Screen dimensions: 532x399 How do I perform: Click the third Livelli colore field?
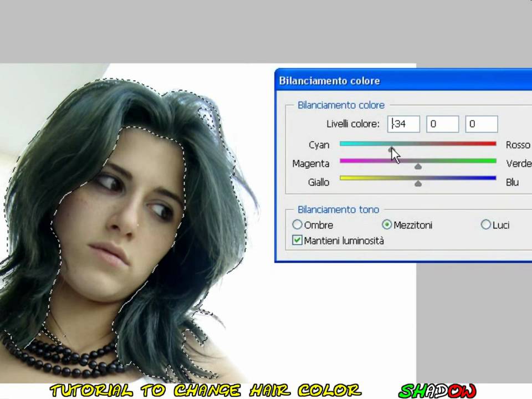(482, 124)
